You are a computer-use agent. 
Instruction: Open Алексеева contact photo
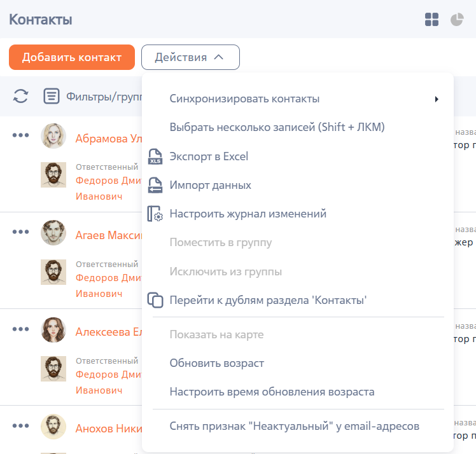[53, 329]
